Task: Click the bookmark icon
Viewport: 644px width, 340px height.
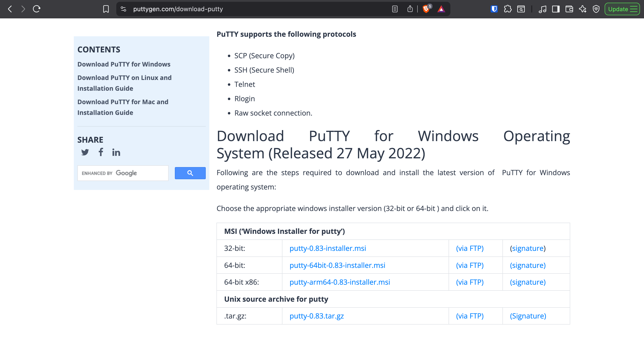Action: [x=106, y=9]
